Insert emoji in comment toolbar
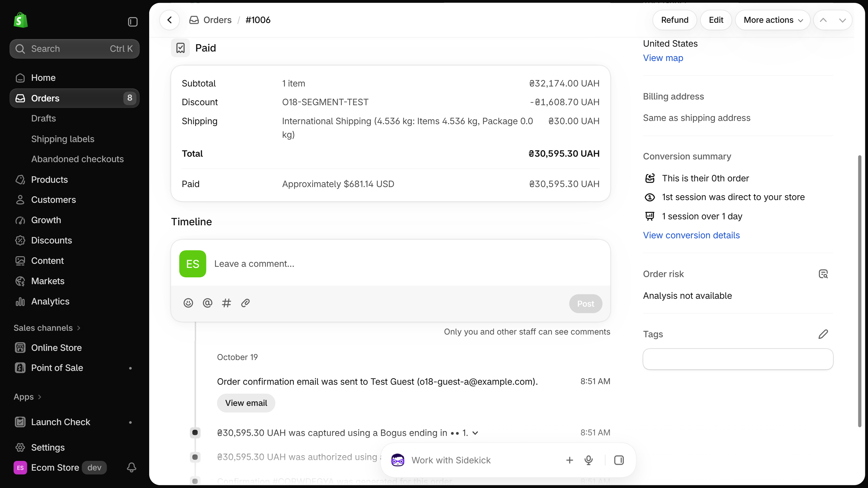868x488 pixels. tap(188, 303)
